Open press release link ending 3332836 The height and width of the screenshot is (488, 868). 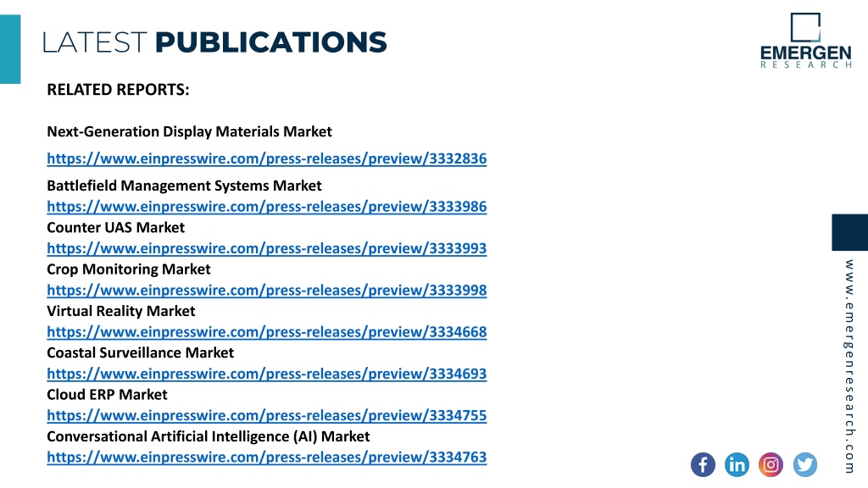(267, 158)
